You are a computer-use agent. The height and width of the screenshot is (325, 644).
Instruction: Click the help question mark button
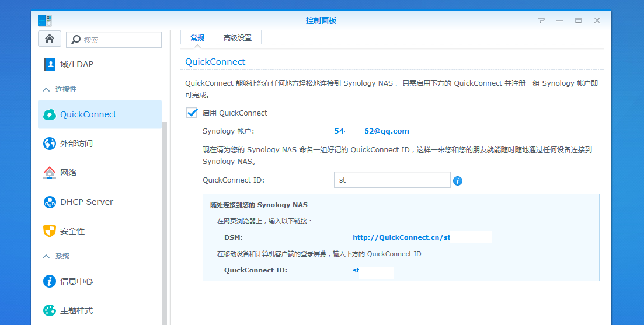click(x=542, y=20)
